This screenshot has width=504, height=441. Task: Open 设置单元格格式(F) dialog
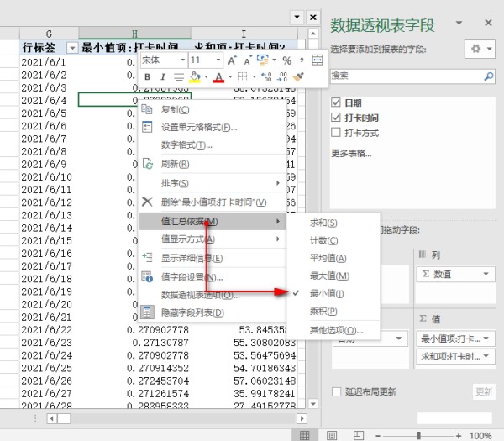213,128
